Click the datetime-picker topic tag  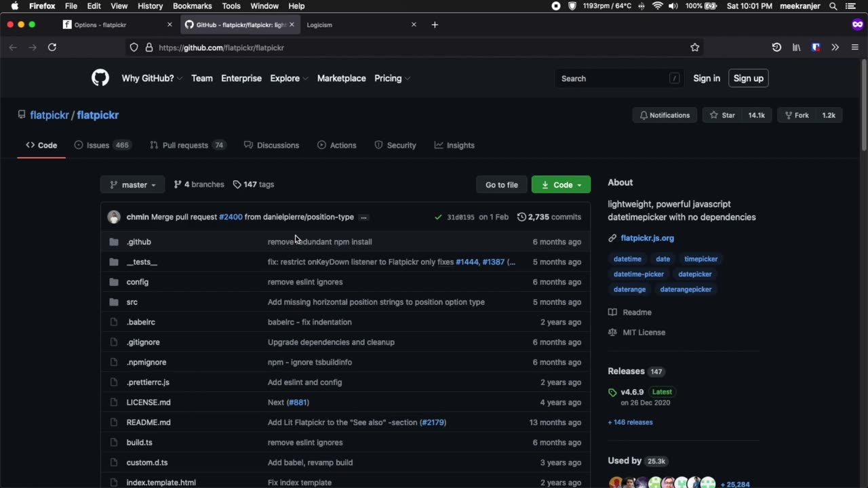[x=639, y=274]
